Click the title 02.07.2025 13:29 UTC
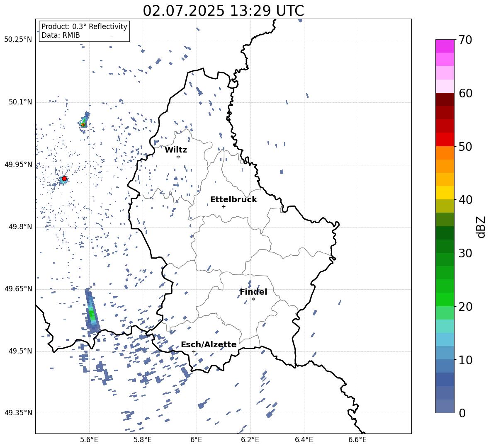Image resolution: width=491 pixels, height=448 pixels. 223,11
